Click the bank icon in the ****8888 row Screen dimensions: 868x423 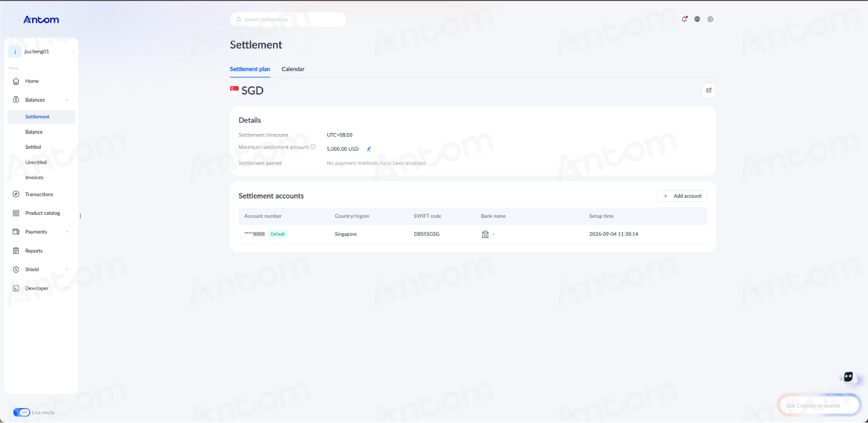tap(485, 234)
